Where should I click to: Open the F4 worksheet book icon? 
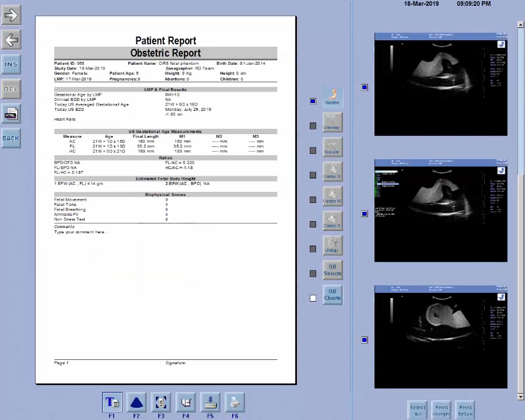point(185,402)
